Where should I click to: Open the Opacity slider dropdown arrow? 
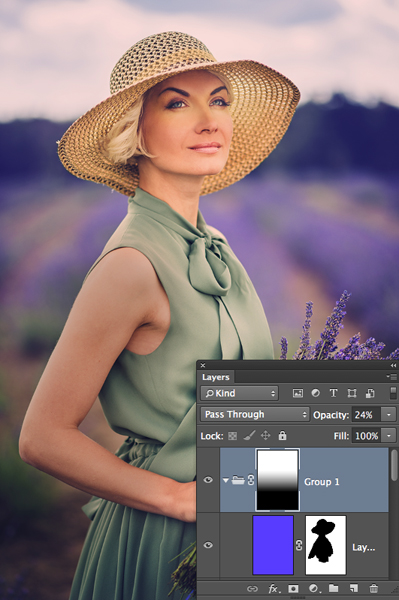(389, 415)
